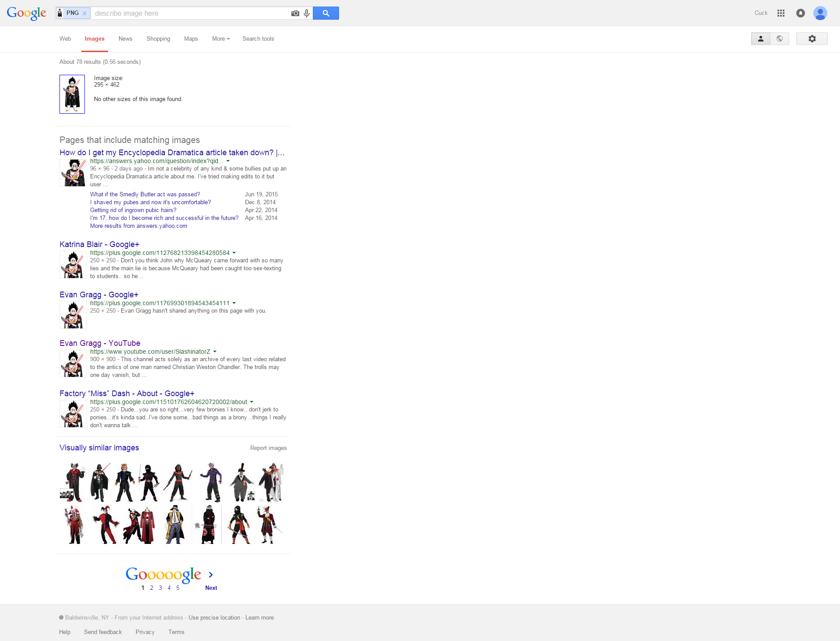Click the Report images link

click(268, 448)
